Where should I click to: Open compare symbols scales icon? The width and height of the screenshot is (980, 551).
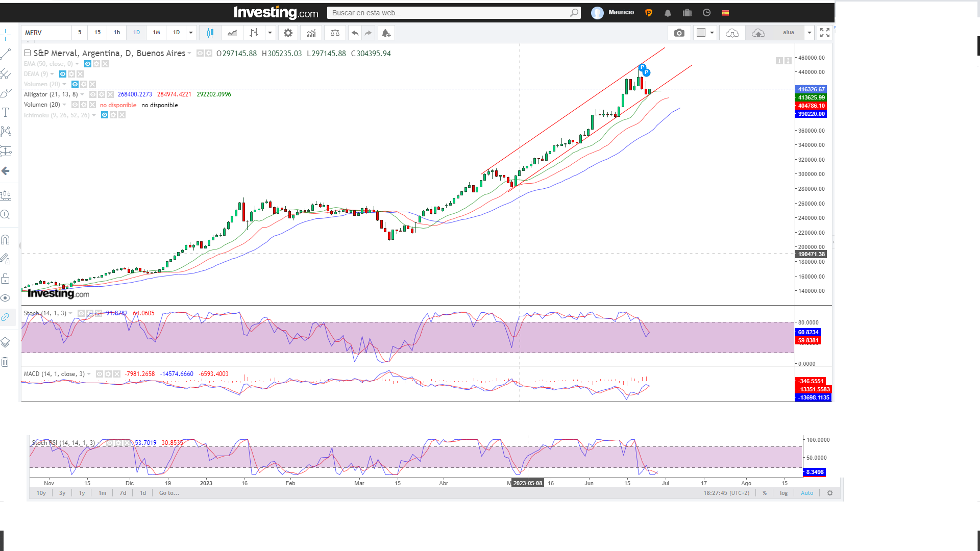point(335,33)
